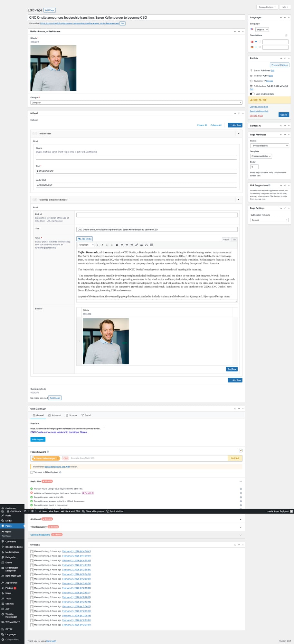
Task: Click Collapse Menu in the sidebar
Action: 10,639
